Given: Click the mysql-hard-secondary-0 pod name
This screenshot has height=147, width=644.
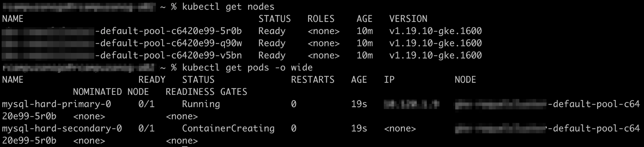Looking at the screenshot, I should pyautogui.click(x=62, y=129).
